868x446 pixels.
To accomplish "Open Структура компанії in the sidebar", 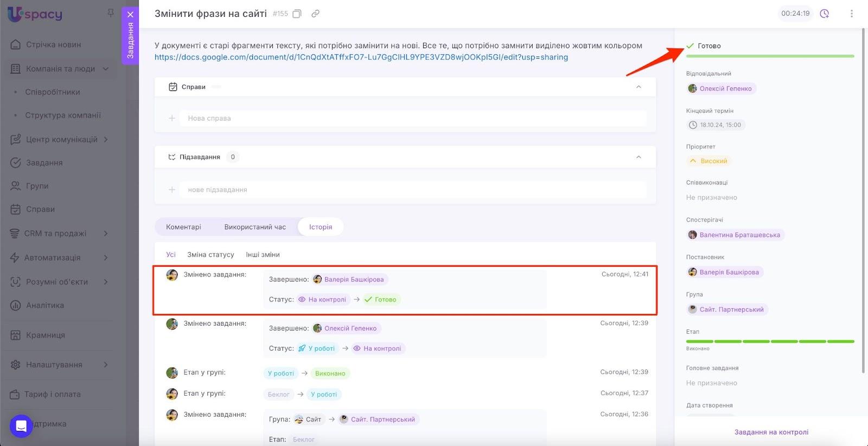I will (63, 115).
